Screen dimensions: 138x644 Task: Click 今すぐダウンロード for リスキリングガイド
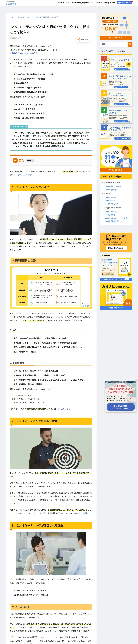pos(123,138)
